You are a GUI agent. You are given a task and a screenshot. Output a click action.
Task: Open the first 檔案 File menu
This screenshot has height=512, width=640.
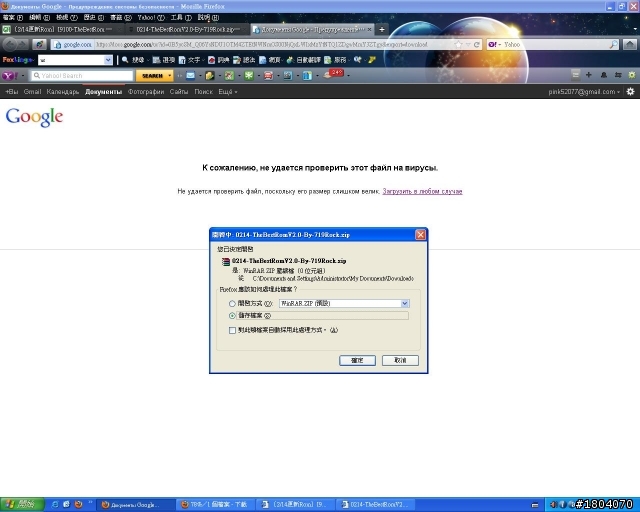[13, 18]
